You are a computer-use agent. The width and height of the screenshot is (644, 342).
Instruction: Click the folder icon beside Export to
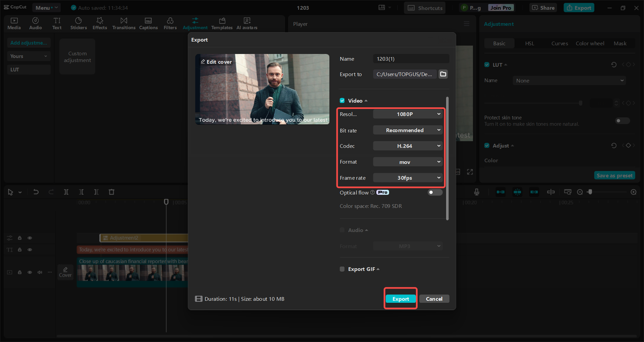[443, 74]
